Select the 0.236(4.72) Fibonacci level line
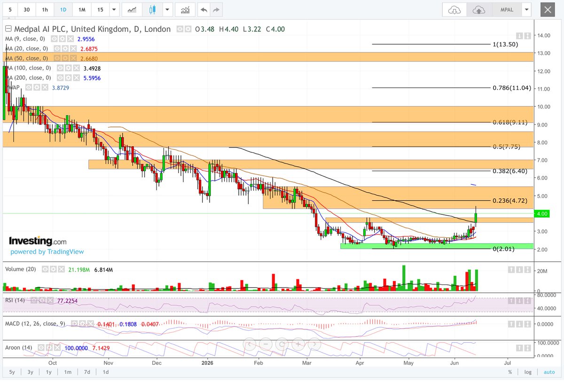Image resolution: width=564 pixels, height=392 pixels. [431, 201]
